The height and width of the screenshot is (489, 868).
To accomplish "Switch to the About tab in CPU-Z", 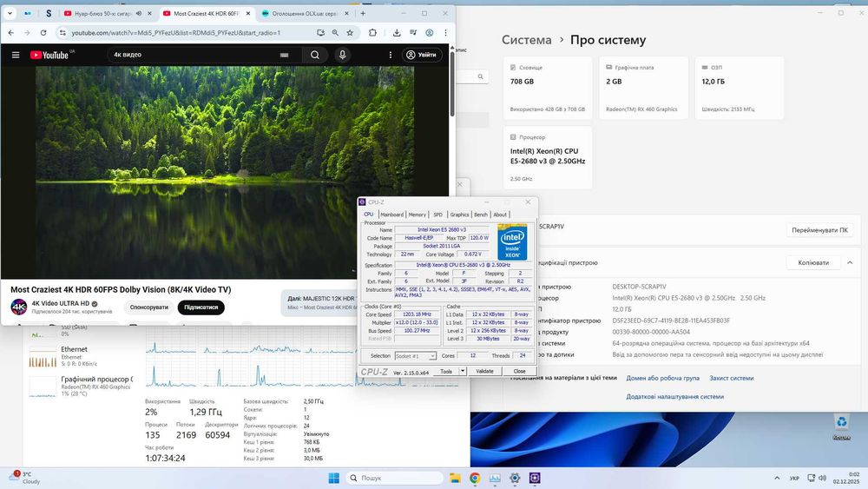I will coord(500,215).
